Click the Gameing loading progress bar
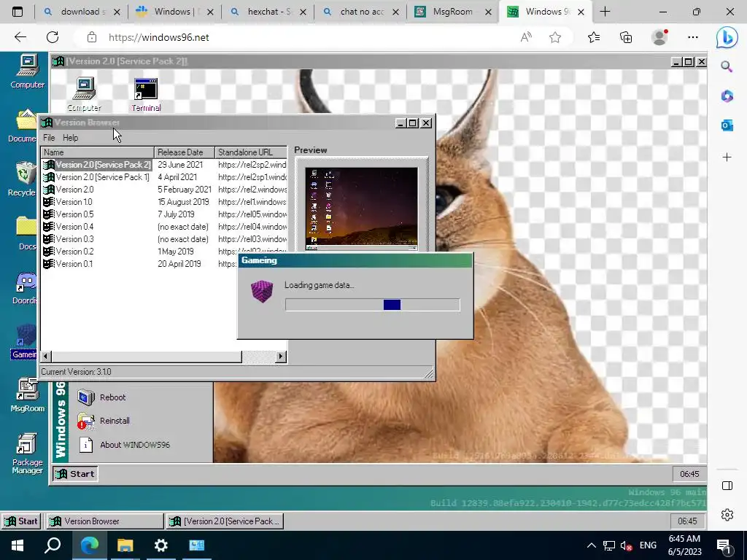The image size is (747, 560). pyautogui.click(x=373, y=305)
